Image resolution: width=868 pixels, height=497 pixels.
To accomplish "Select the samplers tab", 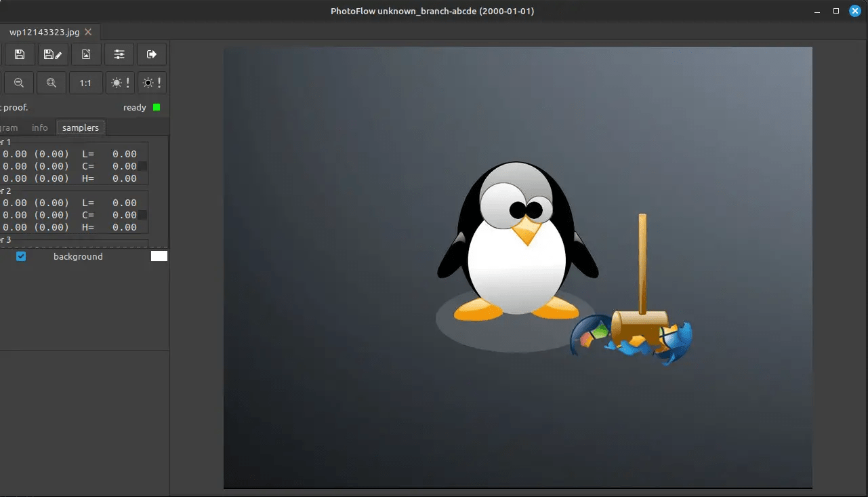I will pos(81,127).
